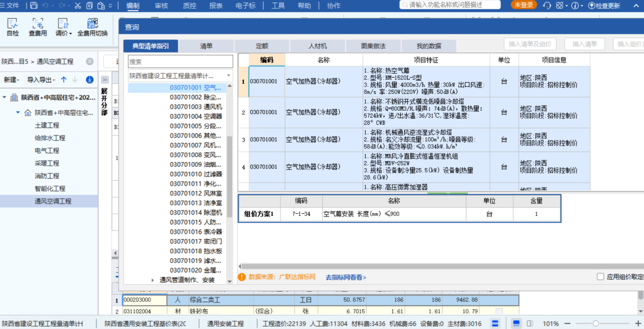Image resolution: width=644 pixels, height=329 pixels.
Task: Click 帮助 menu item
Action: tap(305, 6)
